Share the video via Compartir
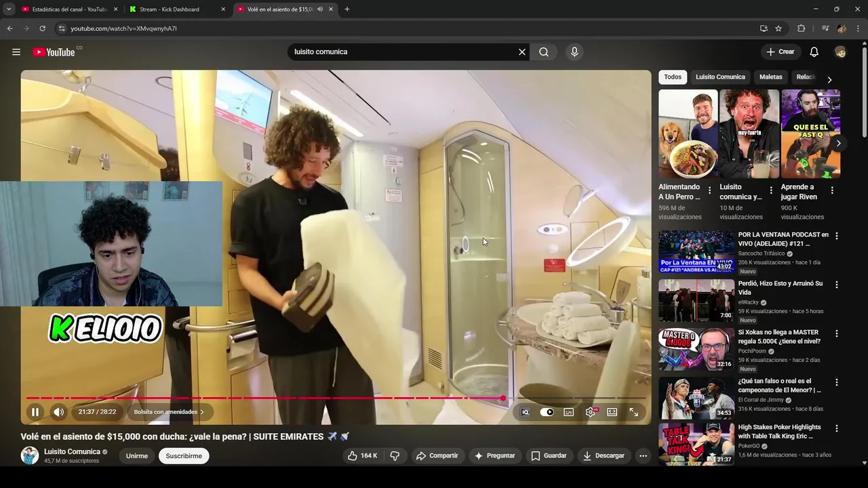The width and height of the screenshot is (868, 488). pos(437,455)
